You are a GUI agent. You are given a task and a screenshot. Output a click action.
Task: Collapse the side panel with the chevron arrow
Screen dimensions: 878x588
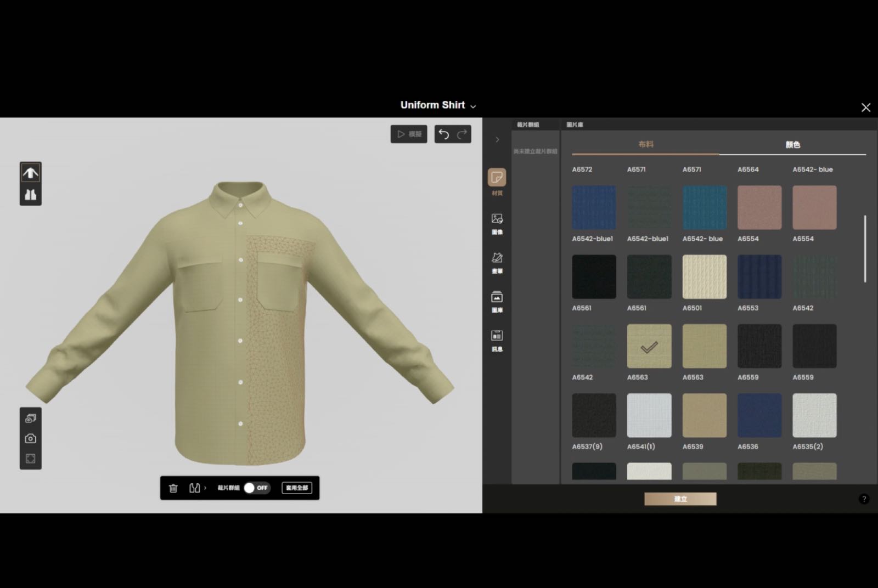(497, 140)
